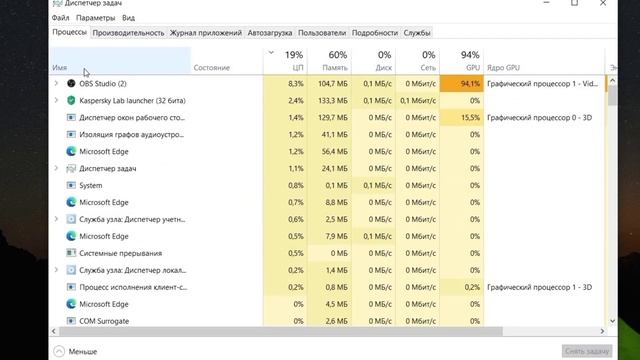The image size is (640, 360).
Task: Collapse details with the Меньше chevron button
Action: click(x=59, y=351)
